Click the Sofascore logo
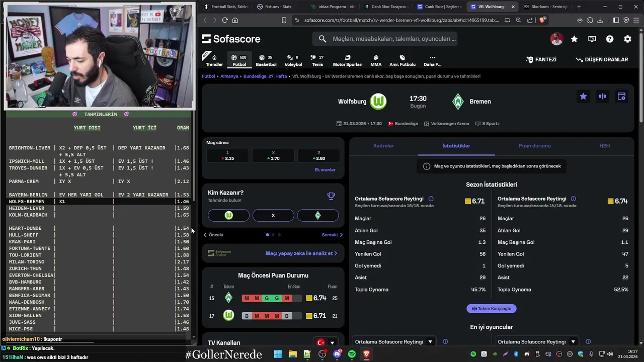 tap(231, 39)
